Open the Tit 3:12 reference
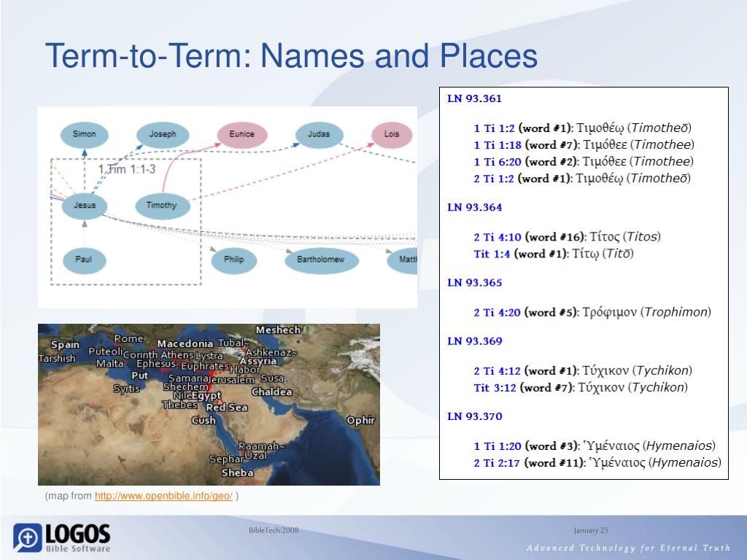 (x=495, y=388)
